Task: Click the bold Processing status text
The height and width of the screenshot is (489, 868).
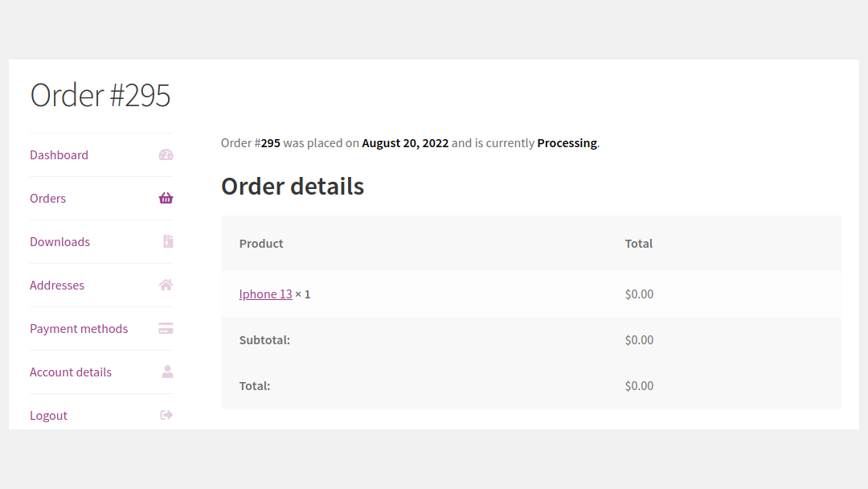Action: [x=567, y=143]
